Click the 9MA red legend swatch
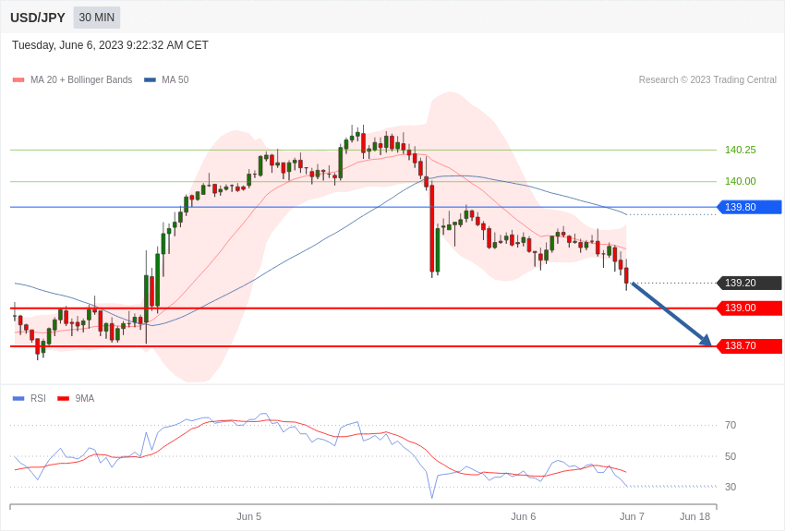 click(64, 398)
